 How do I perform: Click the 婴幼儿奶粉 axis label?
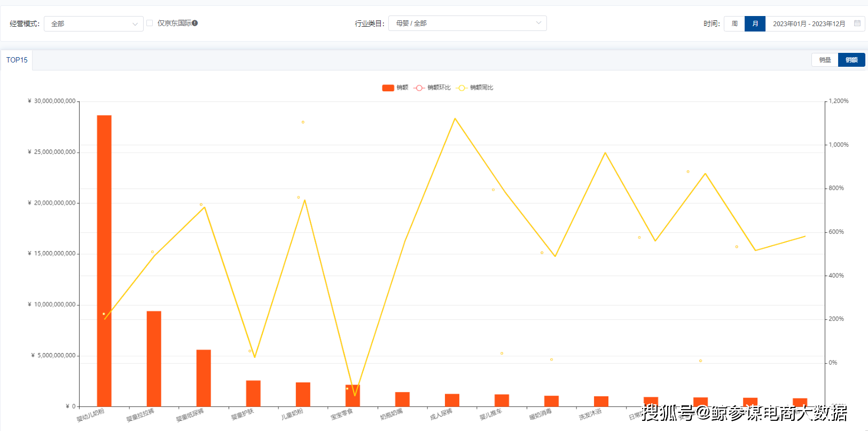point(90,415)
